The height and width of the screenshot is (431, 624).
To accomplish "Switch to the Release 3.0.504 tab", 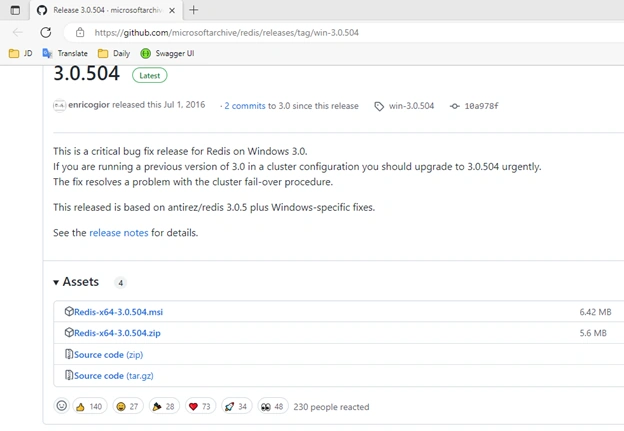I will (107, 10).
